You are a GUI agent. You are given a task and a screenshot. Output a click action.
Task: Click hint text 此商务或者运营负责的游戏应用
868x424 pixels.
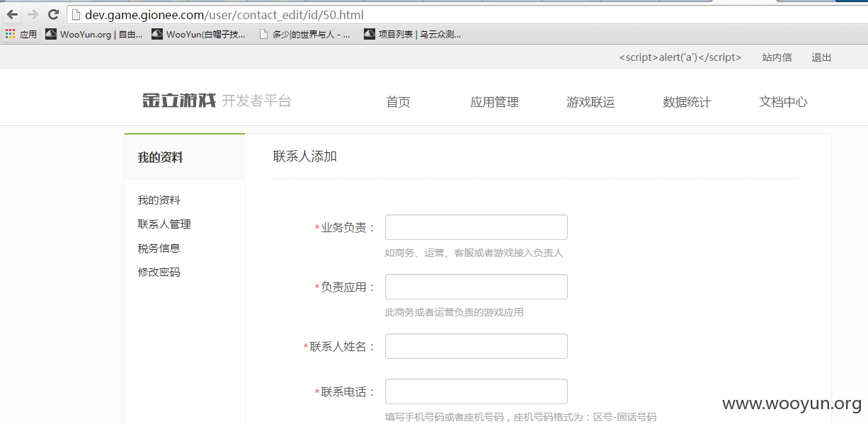[x=454, y=312]
